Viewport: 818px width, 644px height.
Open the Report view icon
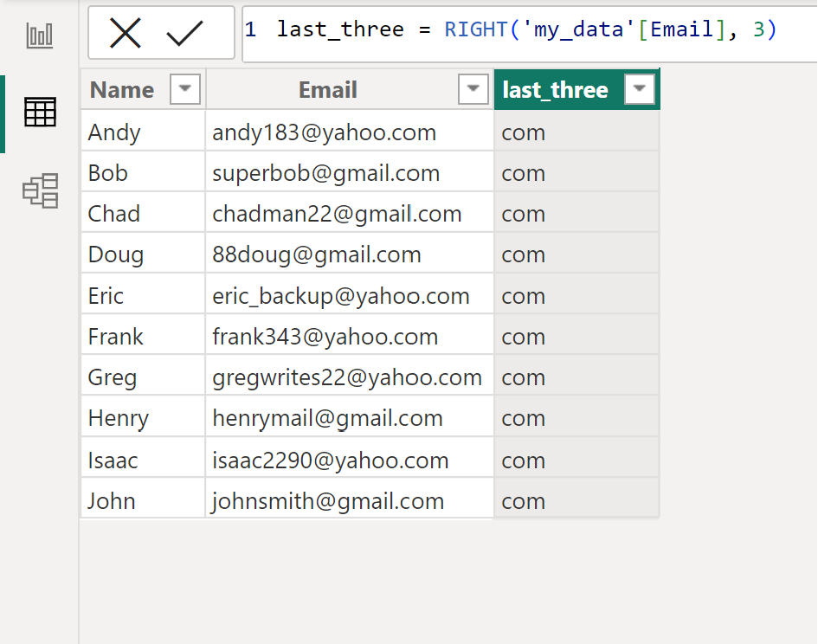(40, 35)
